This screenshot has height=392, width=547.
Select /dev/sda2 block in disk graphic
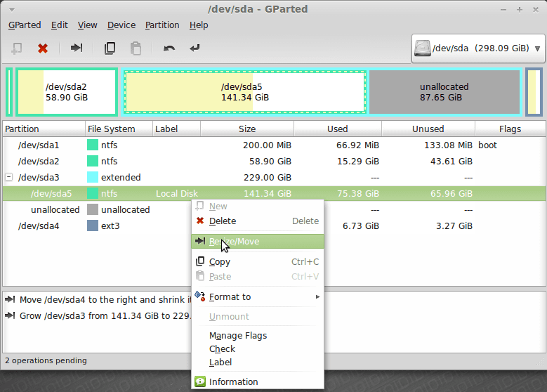(x=66, y=92)
